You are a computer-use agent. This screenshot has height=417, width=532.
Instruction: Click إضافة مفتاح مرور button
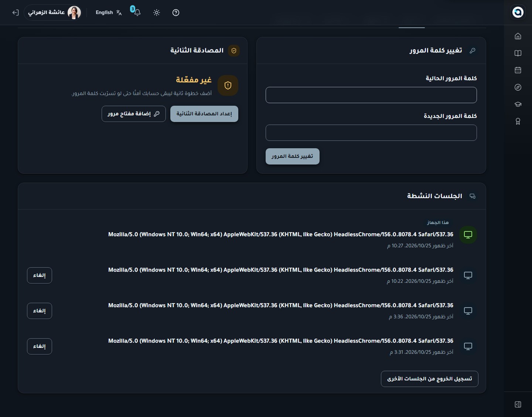pos(134,114)
